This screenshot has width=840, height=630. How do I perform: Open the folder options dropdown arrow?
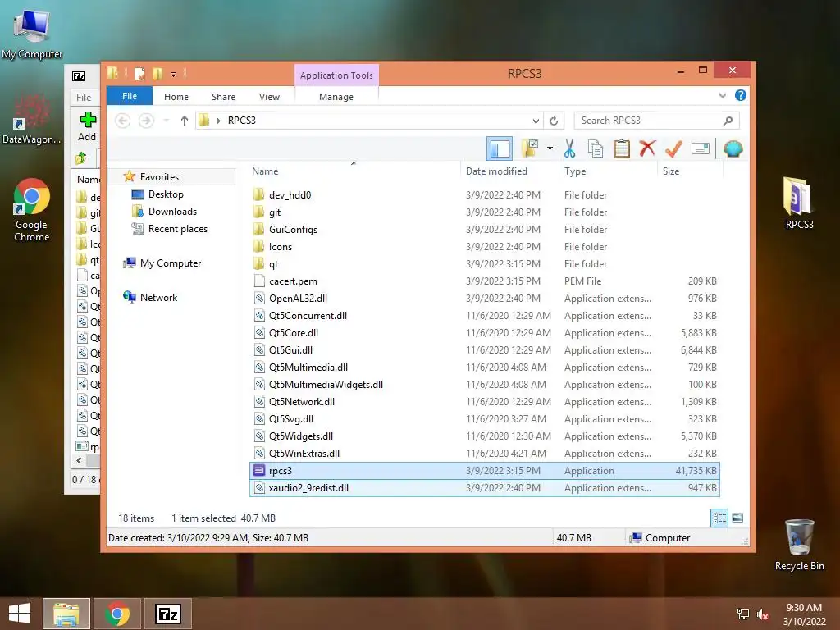[550, 148]
